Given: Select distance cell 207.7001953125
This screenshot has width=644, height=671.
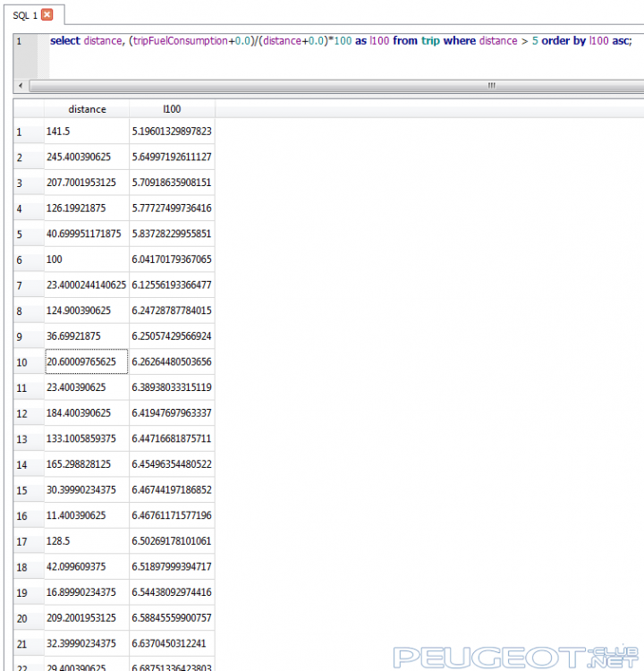Looking at the screenshot, I should point(87,183).
